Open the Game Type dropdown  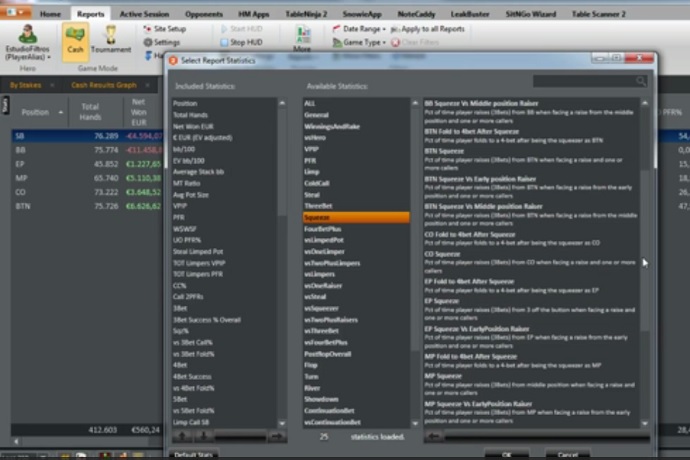point(359,42)
